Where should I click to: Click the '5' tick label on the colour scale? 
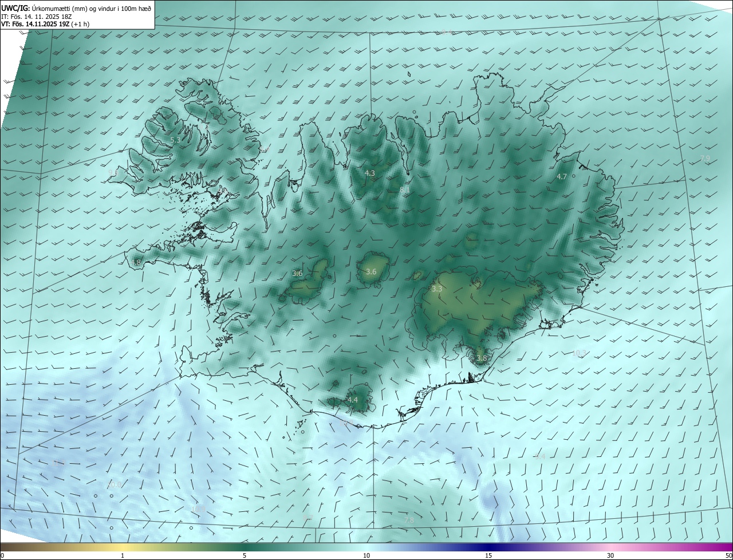point(245,556)
